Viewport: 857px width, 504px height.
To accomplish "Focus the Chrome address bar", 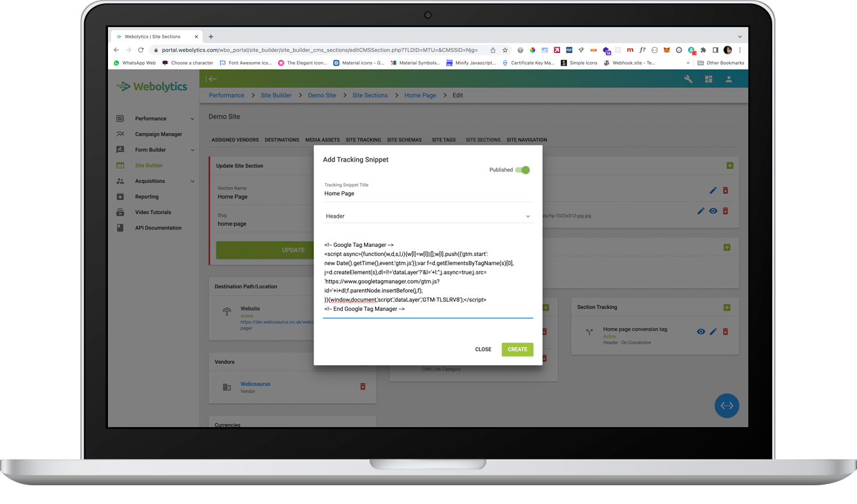I will (320, 50).
